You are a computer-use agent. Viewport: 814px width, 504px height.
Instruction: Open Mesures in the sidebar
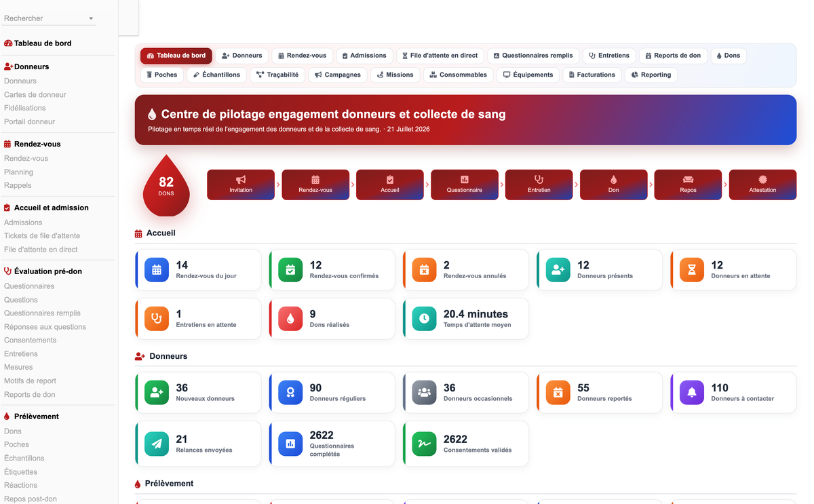(18, 367)
